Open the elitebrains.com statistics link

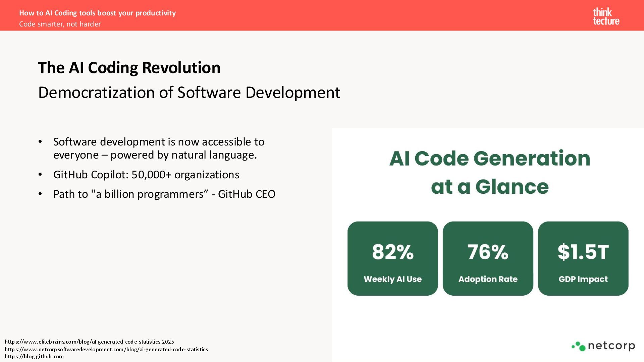89,342
